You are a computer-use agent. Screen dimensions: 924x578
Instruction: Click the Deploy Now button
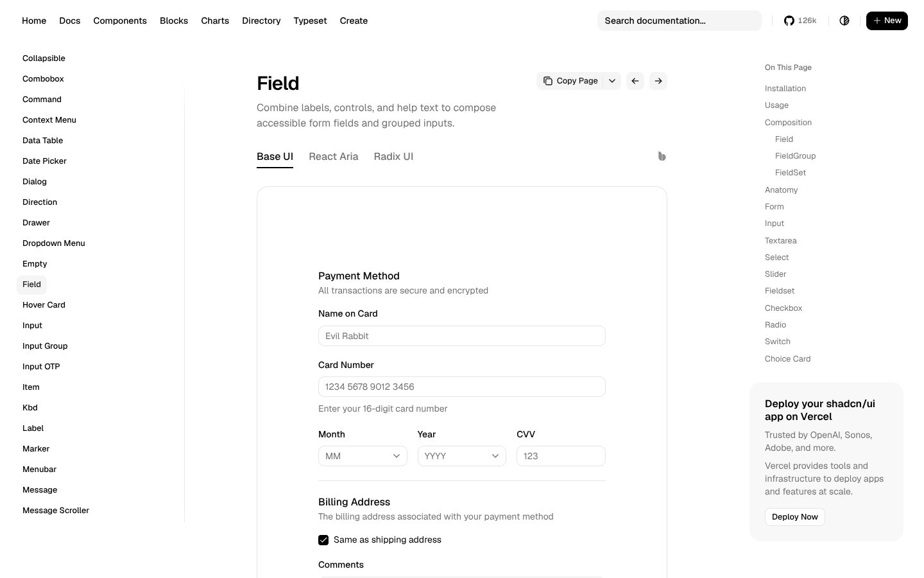795,517
